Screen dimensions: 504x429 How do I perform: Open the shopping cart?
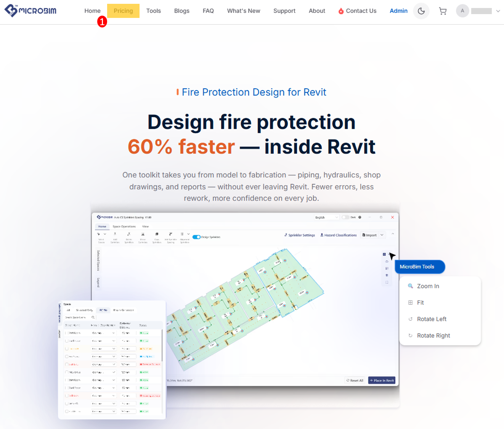click(443, 11)
